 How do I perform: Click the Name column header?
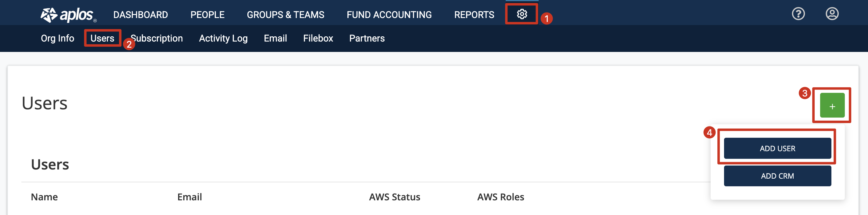click(x=44, y=197)
